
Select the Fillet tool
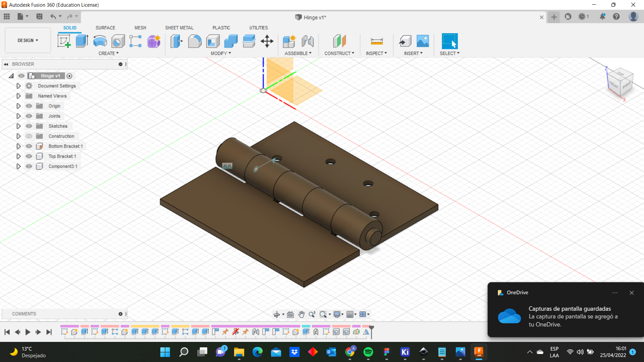click(x=195, y=41)
